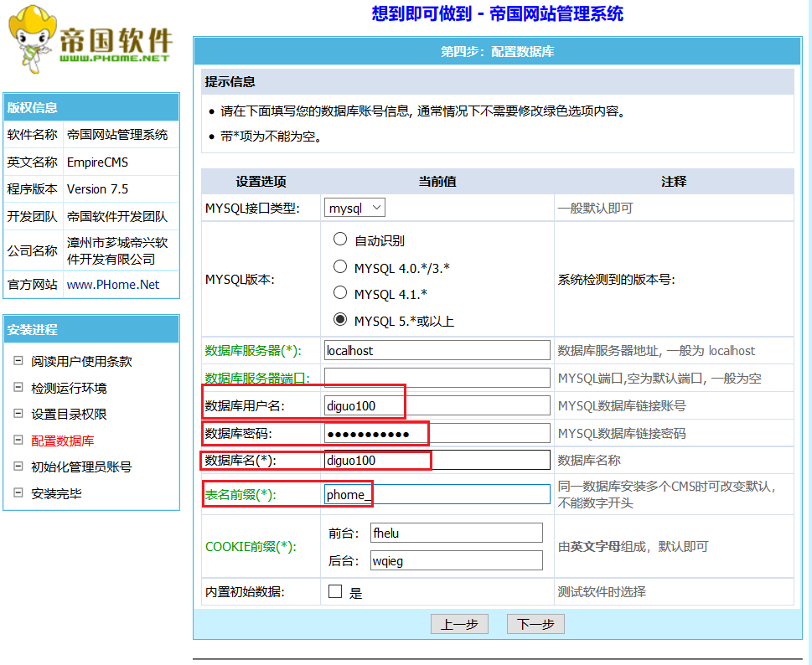The height and width of the screenshot is (665, 812).
Task: Click the 上一步 button
Action: click(x=459, y=624)
